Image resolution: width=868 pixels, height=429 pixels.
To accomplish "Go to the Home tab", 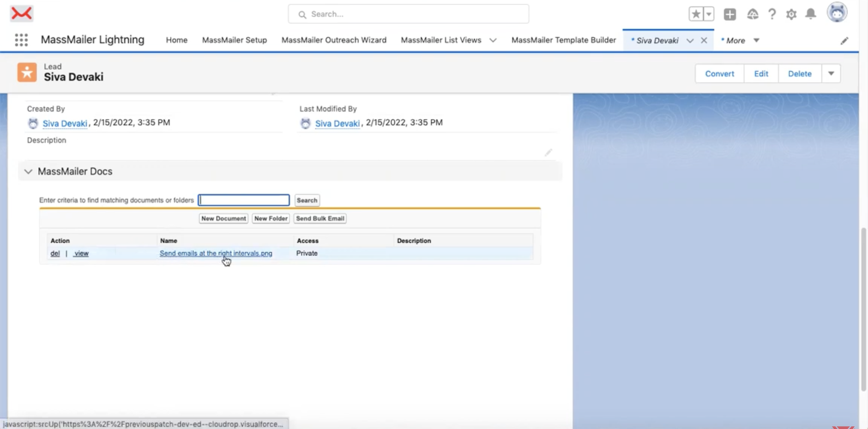I will click(x=177, y=40).
